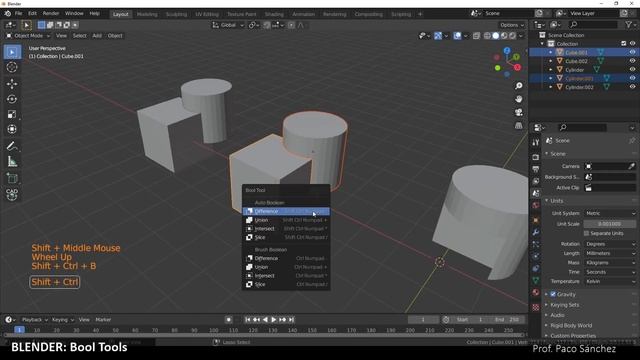Open the Tool properties tab icon
Image resolution: width=640 pixels, height=360 pixels.
click(x=536, y=142)
